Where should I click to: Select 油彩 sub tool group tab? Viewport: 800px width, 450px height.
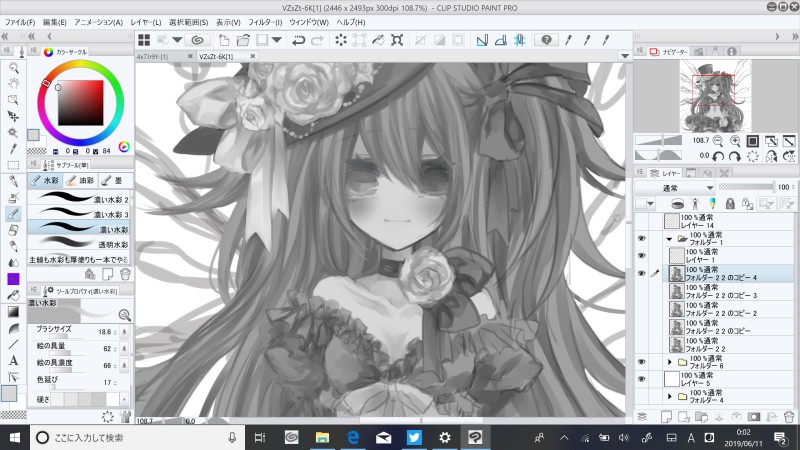click(x=80, y=180)
